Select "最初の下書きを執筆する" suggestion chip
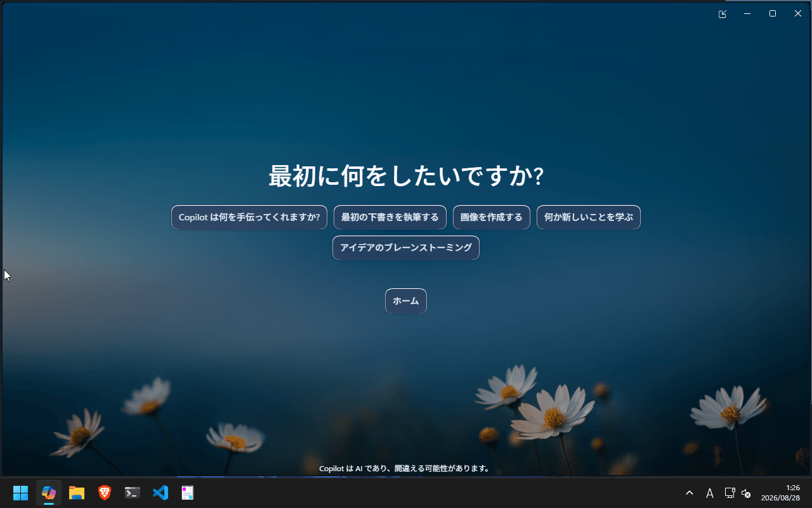 point(390,217)
